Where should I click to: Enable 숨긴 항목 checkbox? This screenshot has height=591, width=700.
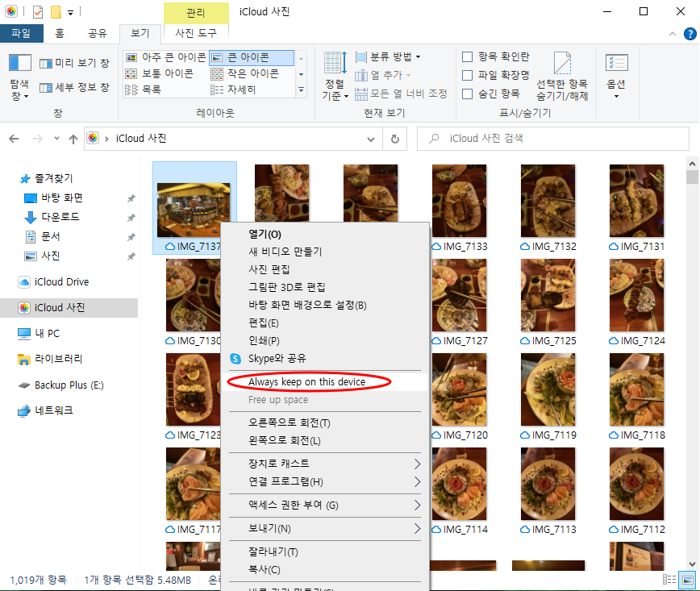(467, 94)
